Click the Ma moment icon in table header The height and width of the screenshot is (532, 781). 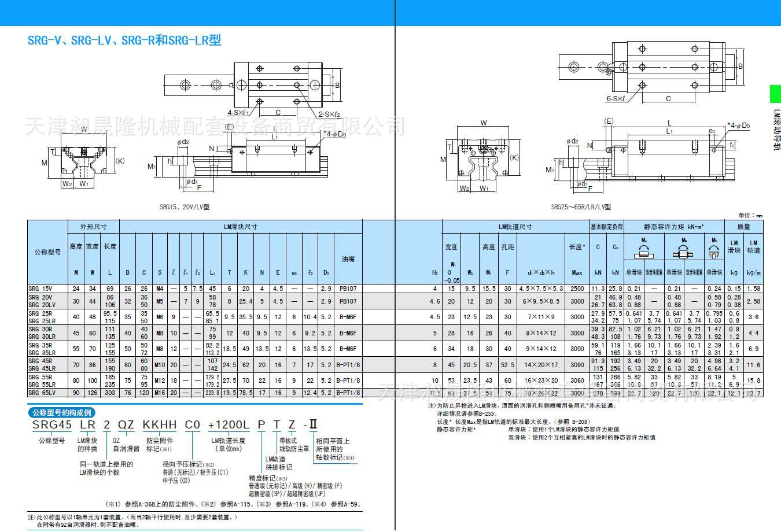point(644,252)
